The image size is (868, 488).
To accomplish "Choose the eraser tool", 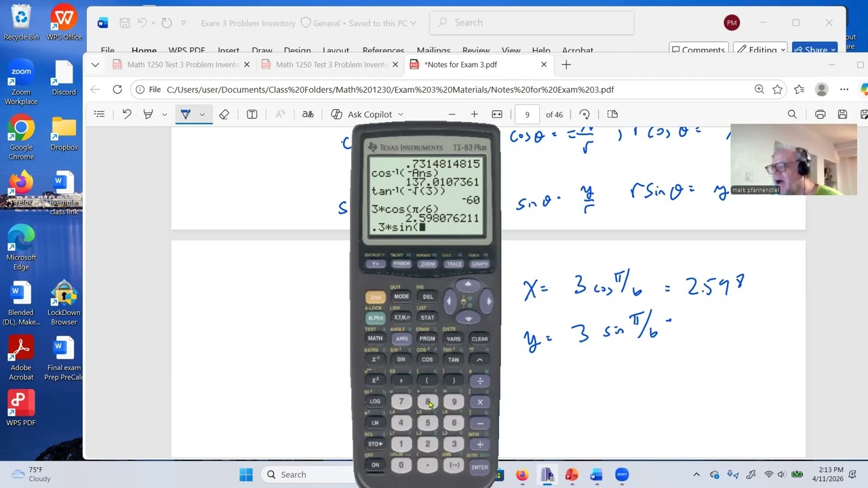I will 224,115.
